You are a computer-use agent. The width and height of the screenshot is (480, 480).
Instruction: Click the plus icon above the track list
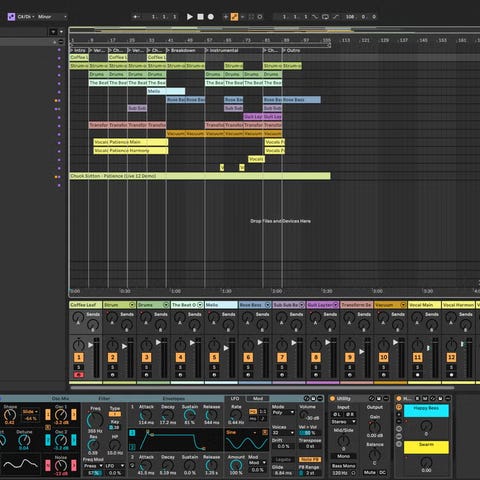pyautogui.click(x=54, y=42)
